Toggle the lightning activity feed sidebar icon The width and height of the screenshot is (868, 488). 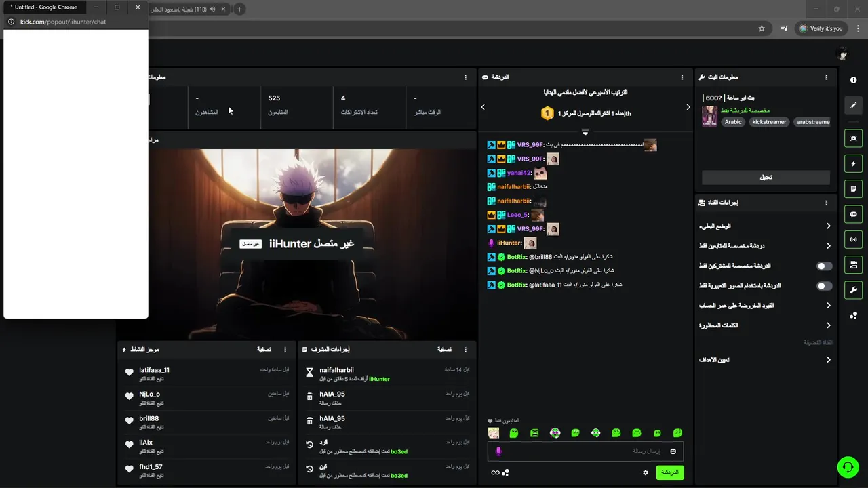tap(853, 163)
